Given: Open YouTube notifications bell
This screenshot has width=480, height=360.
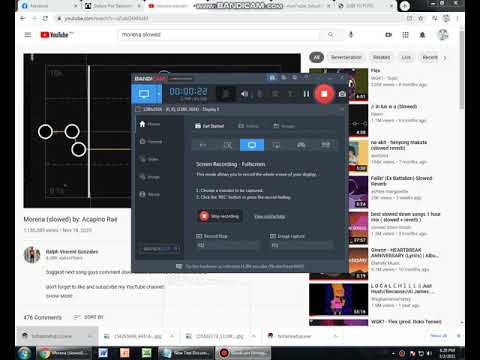Looking at the screenshot, I should pos(422,35).
